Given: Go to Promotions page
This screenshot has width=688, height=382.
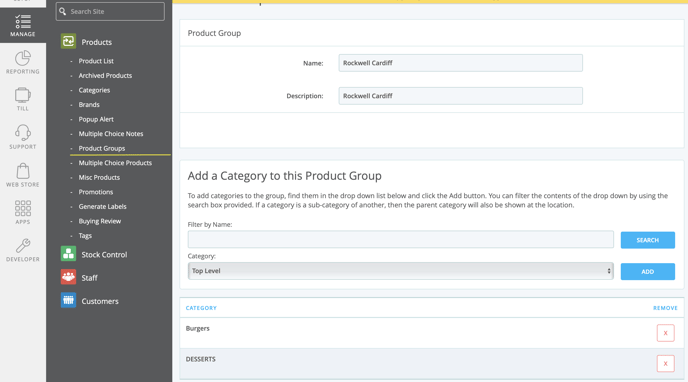Looking at the screenshot, I should coord(96,192).
